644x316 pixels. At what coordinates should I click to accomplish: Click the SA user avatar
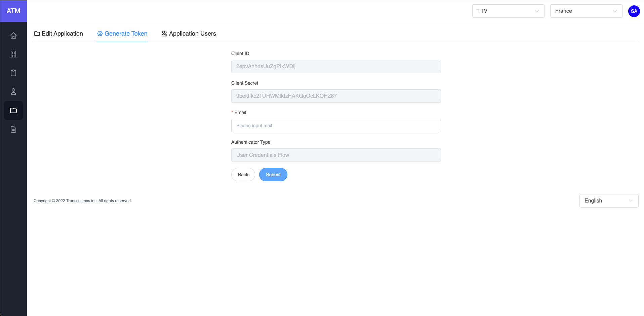coord(634,11)
